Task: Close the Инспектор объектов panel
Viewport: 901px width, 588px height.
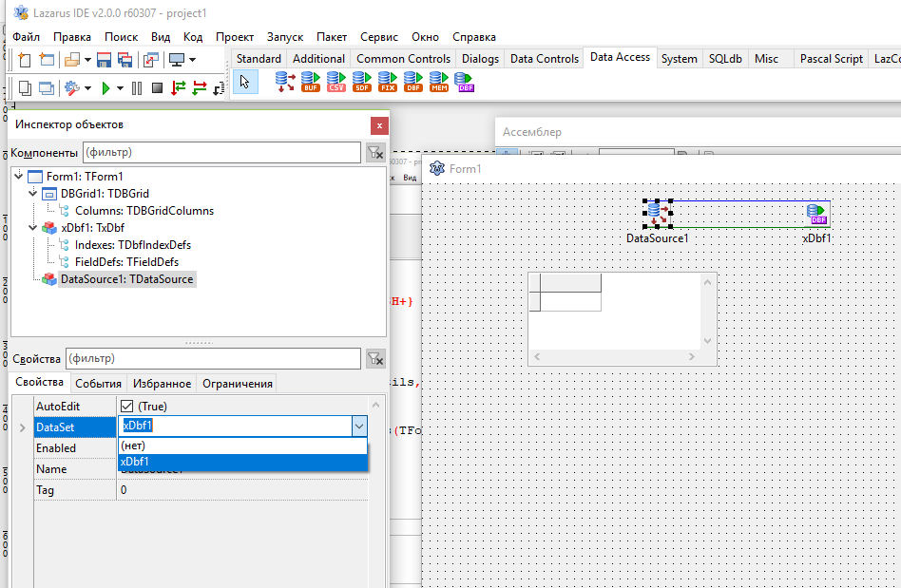Action: 379,125
